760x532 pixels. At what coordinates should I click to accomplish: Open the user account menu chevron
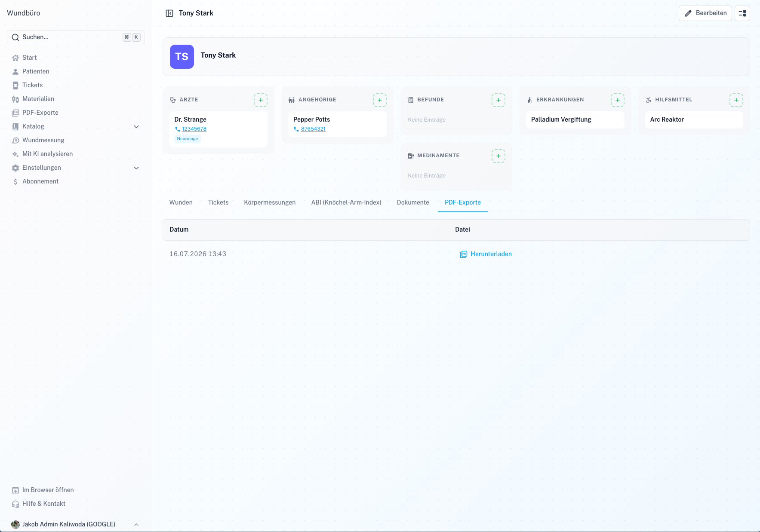point(136,524)
